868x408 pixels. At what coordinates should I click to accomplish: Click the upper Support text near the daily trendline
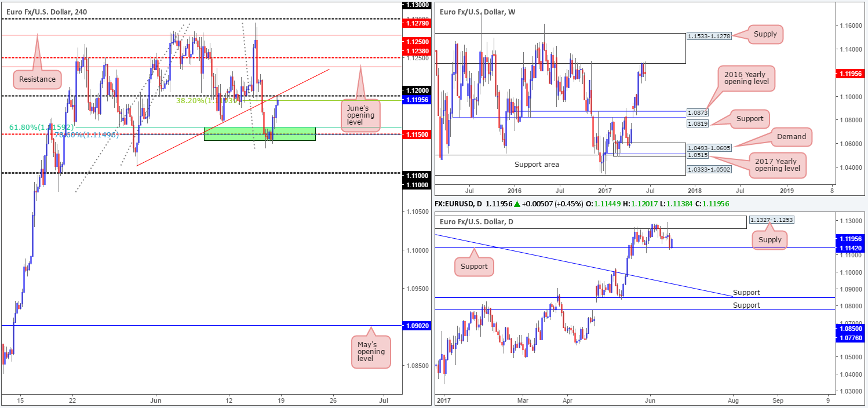click(x=746, y=293)
